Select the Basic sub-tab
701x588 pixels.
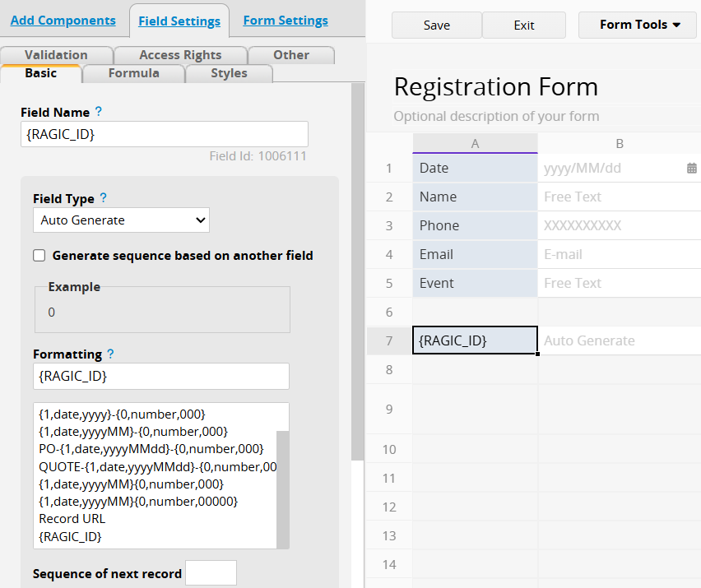[x=40, y=73]
